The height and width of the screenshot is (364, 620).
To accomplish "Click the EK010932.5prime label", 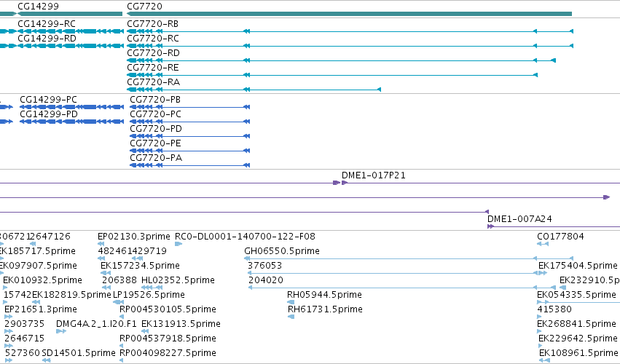I will point(43,280).
